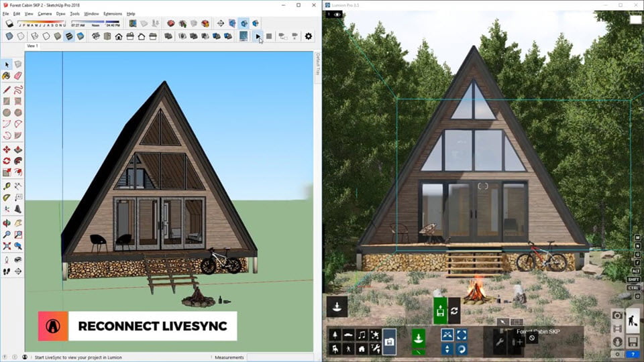Select the Move tool
Screen dimensions: 644x362
tap(7, 149)
